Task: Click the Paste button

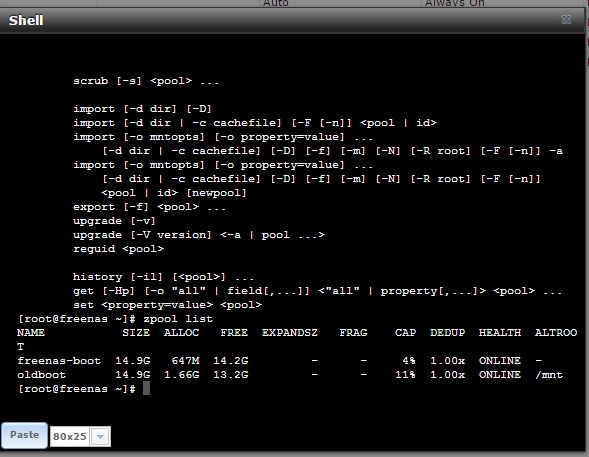Action: coord(24,435)
